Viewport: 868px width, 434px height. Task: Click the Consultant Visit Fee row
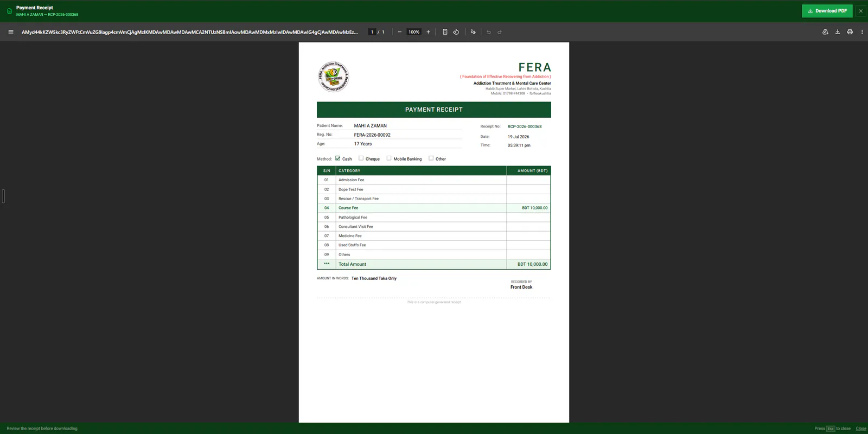click(x=434, y=227)
